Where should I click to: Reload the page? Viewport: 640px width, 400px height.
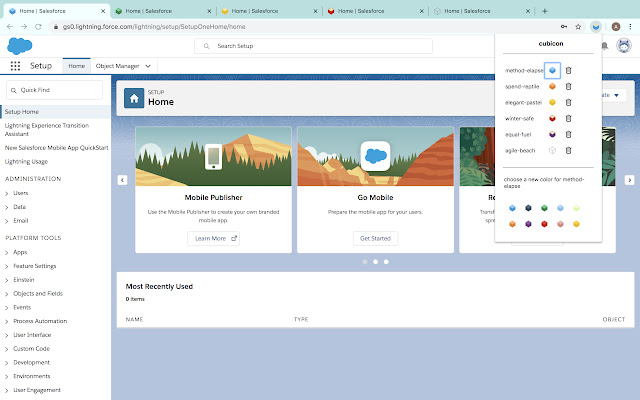pyautogui.click(x=38, y=27)
